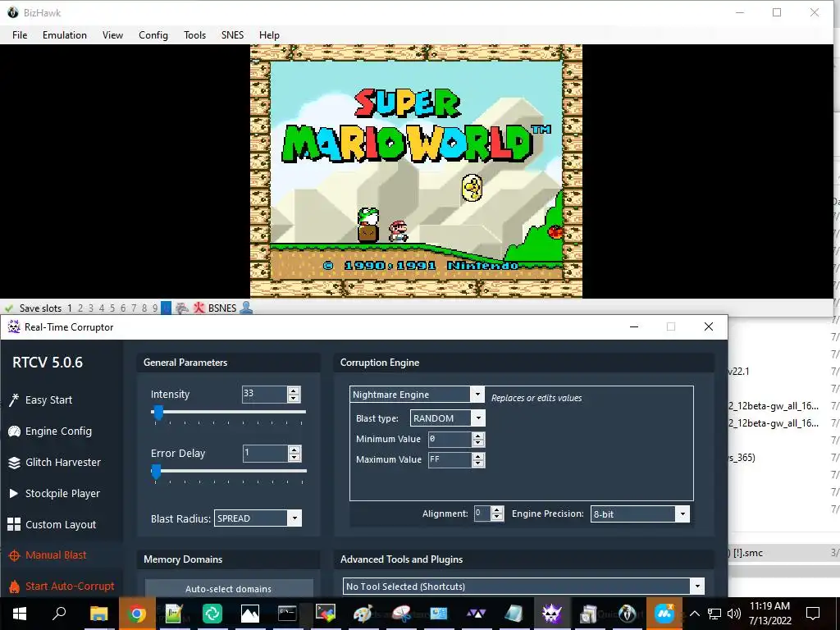This screenshot has width=840, height=630.
Task: Click the Manual Blast crosshair icon
Action: point(15,555)
